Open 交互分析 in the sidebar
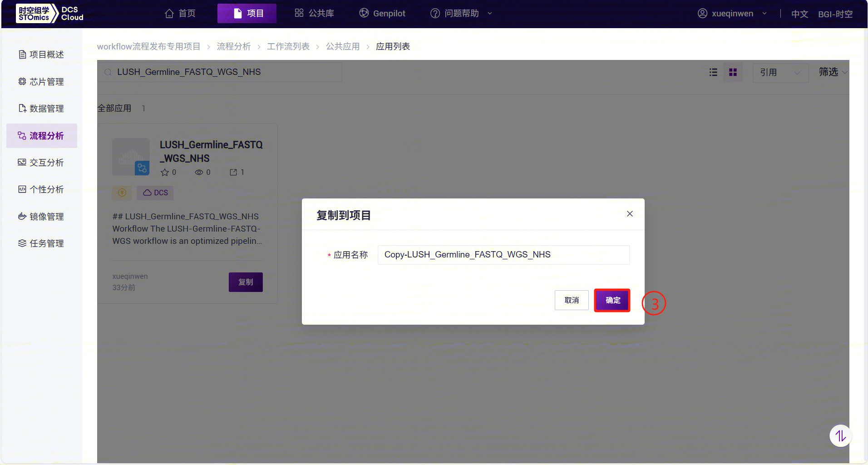 point(42,163)
